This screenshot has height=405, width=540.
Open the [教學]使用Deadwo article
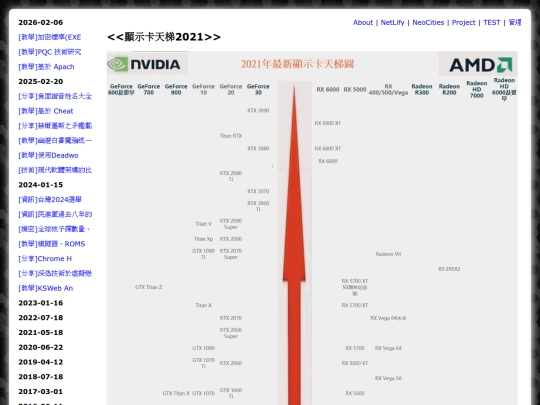[x=48, y=155]
